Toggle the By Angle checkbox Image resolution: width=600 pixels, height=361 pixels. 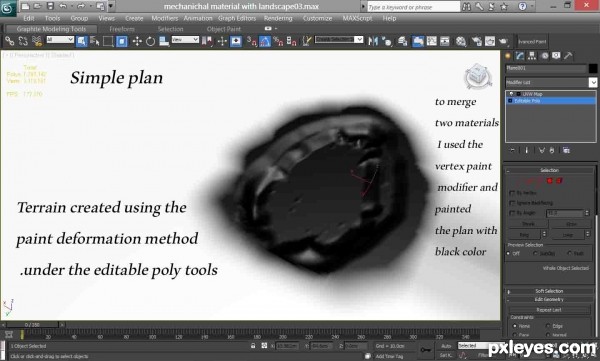(x=512, y=212)
